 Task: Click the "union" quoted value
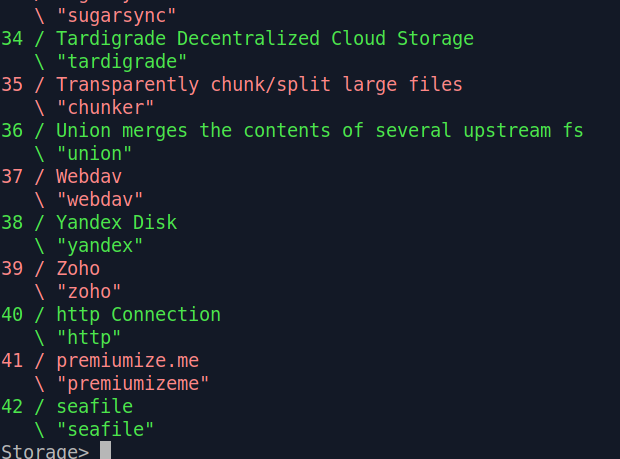(x=94, y=153)
